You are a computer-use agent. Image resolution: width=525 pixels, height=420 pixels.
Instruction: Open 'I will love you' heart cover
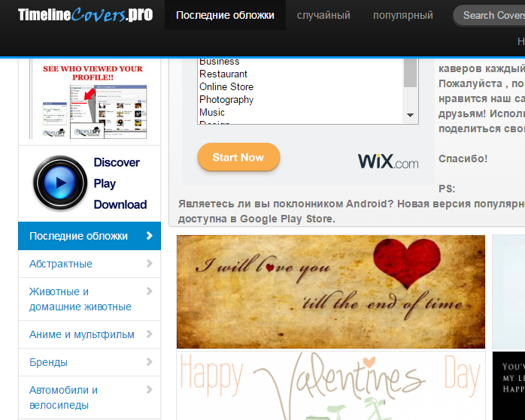point(331,292)
